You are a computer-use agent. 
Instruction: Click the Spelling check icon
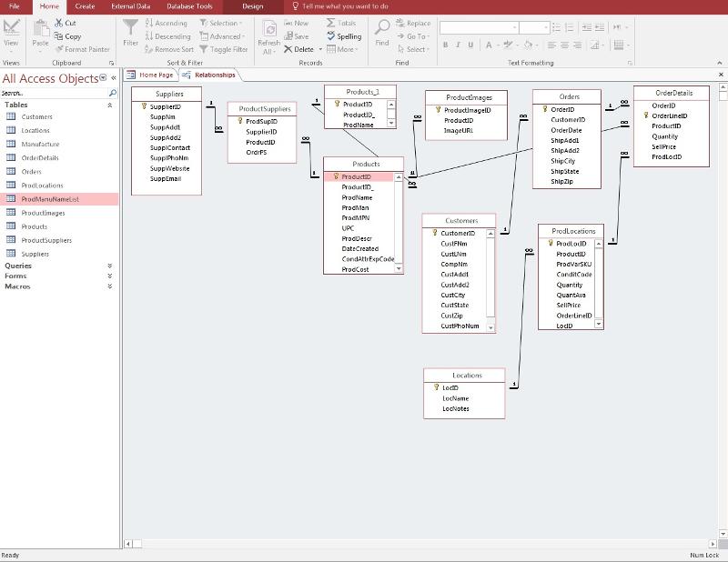point(330,36)
